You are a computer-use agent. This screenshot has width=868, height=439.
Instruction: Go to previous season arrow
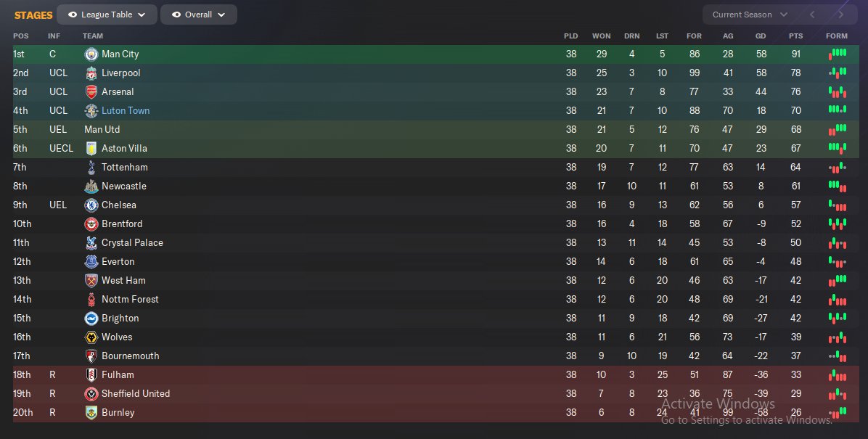813,15
